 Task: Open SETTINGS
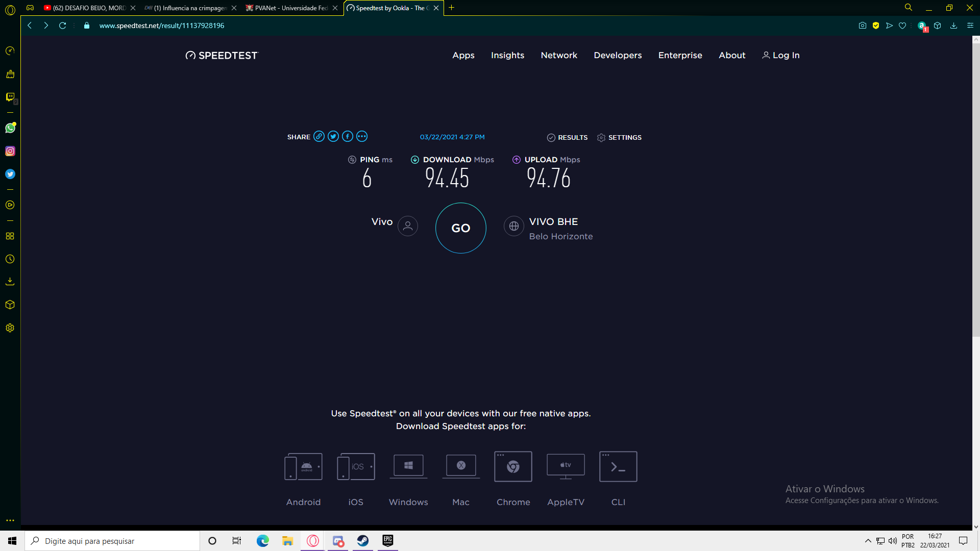point(619,137)
